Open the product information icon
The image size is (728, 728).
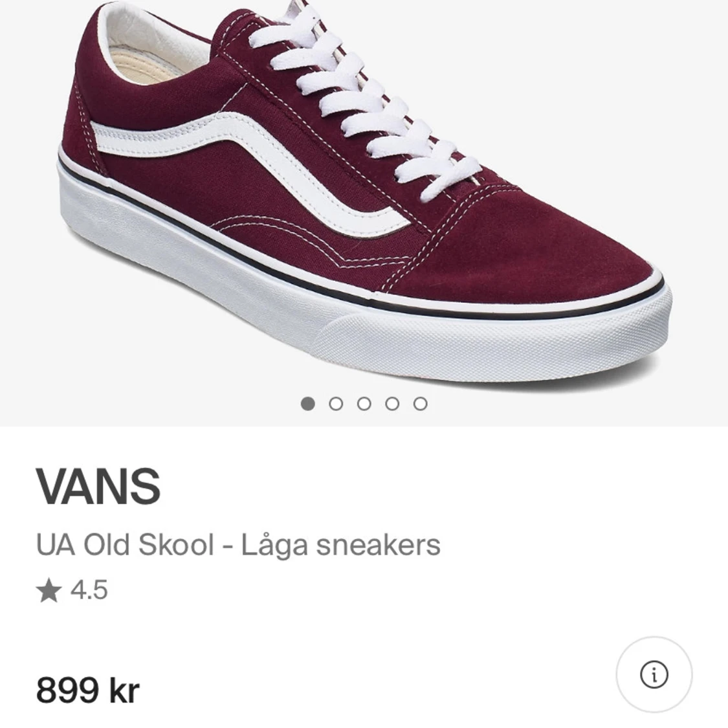(654, 674)
